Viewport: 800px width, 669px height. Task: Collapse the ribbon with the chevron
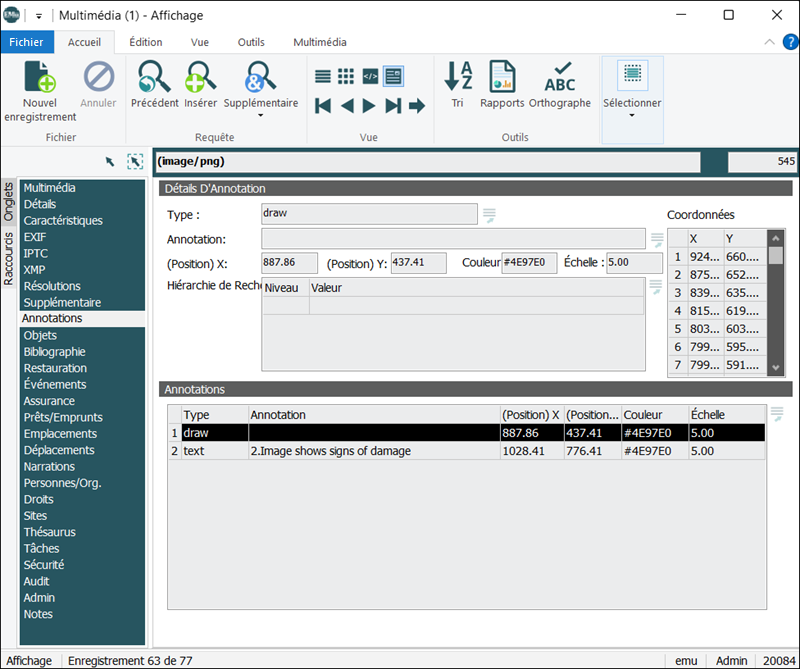pyautogui.click(x=769, y=42)
